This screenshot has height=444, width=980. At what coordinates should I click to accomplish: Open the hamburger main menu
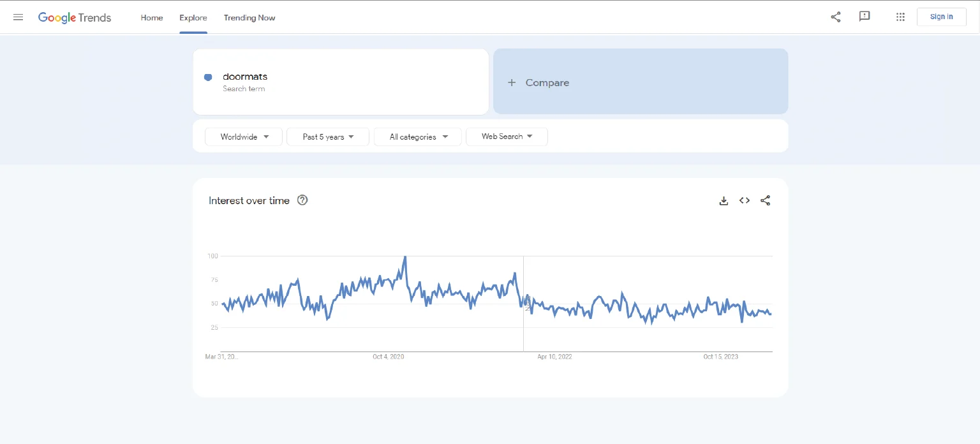click(x=19, y=17)
